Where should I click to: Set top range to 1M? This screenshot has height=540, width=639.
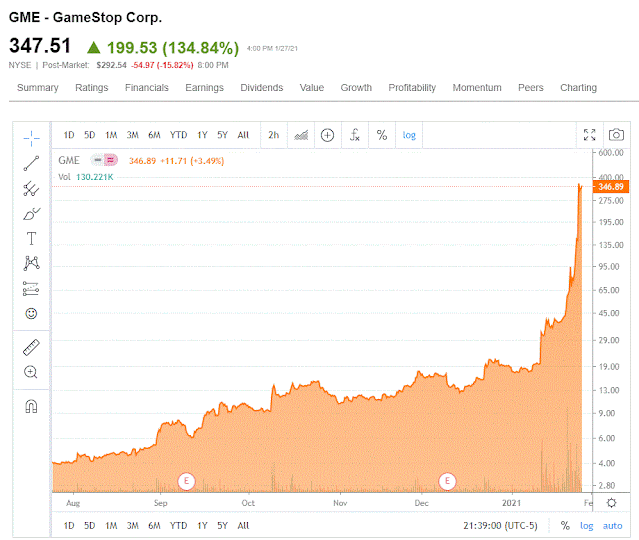[x=111, y=135]
